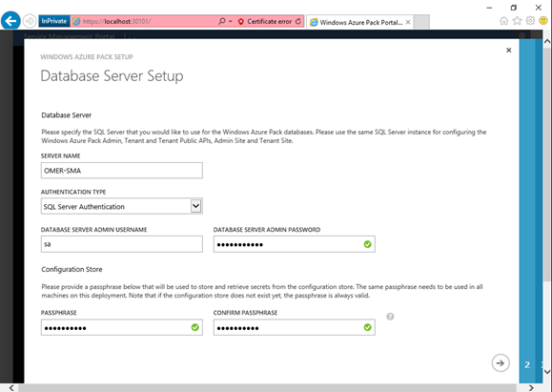Click the vertical scrollbar down arrow
This screenshot has height=392, width=552.
pos(547,372)
